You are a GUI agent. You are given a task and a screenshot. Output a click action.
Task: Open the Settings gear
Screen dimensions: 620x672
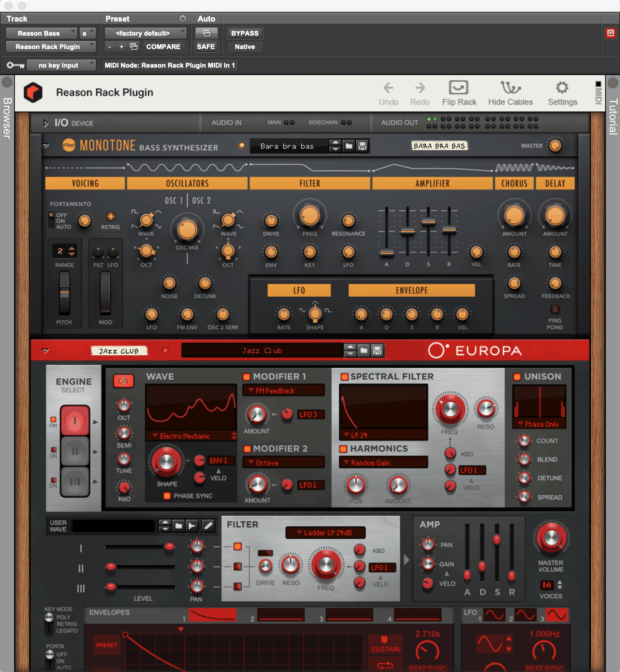click(x=562, y=88)
